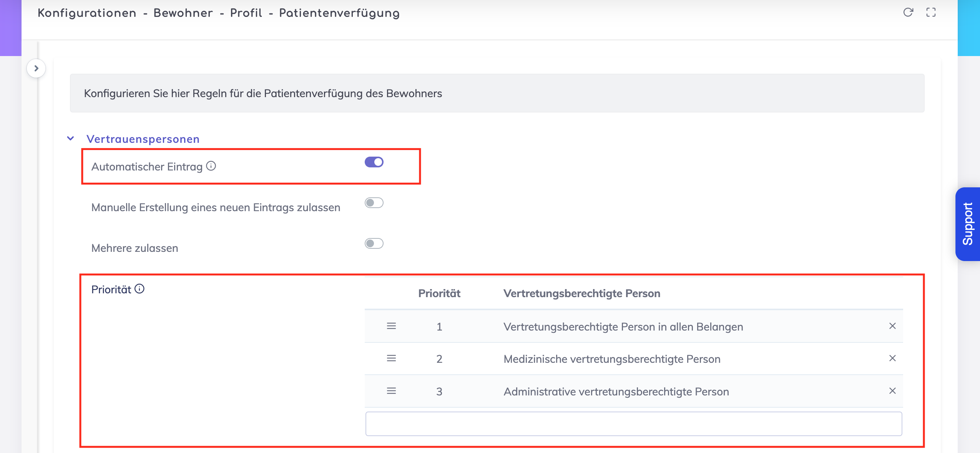Screen dimensions: 980x453
Task: Disable the Automatischer Eintrag toggle
Action: pyautogui.click(x=374, y=162)
